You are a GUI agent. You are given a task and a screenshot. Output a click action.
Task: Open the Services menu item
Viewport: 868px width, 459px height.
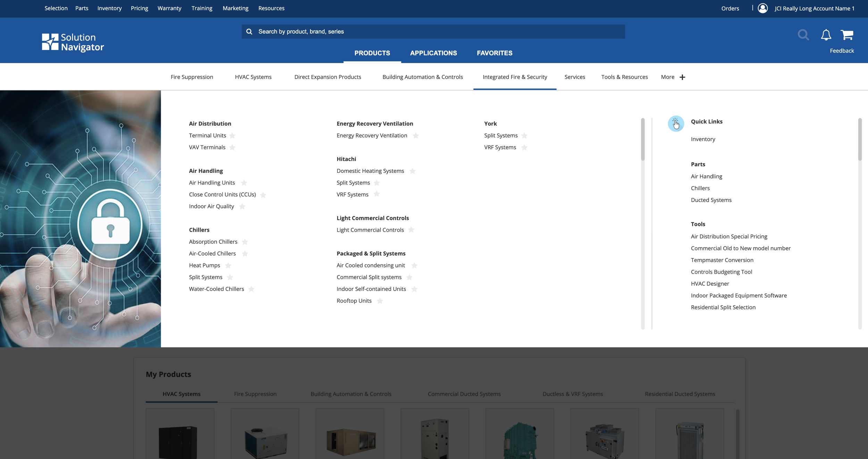[x=575, y=77]
